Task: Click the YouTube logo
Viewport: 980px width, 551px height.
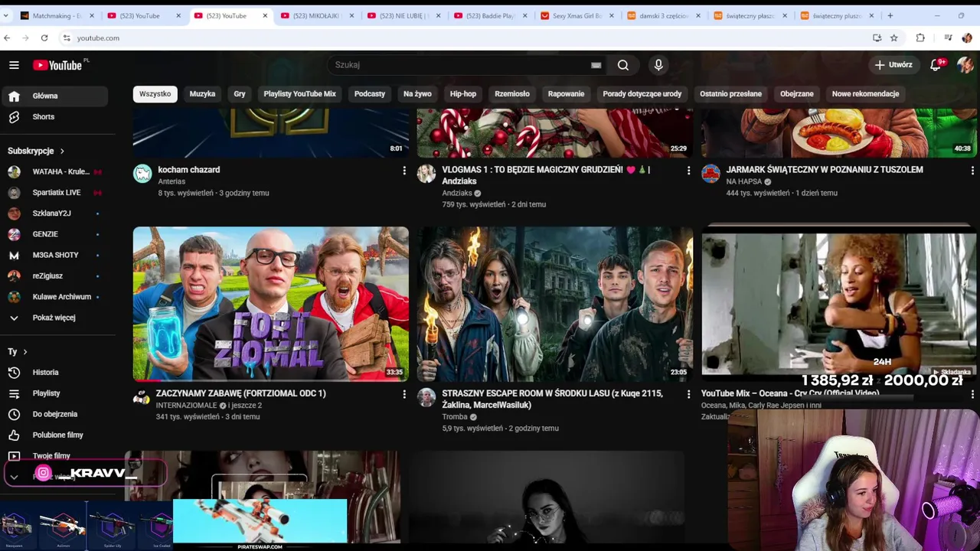Action: pos(57,65)
